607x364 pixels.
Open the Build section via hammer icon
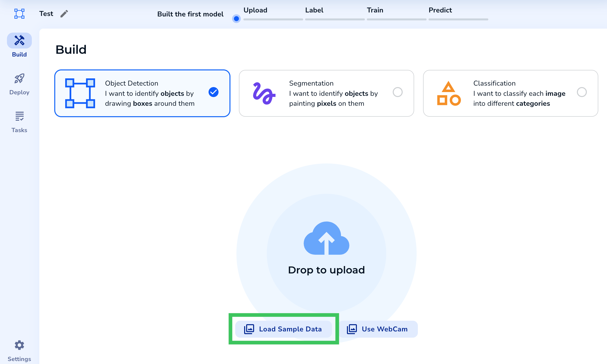pos(19,41)
